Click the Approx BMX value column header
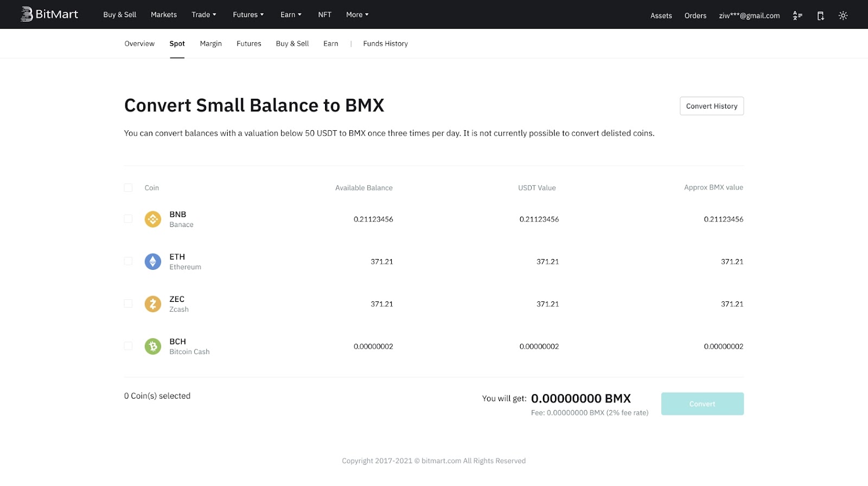This screenshot has height=486, width=868. coord(713,187)
